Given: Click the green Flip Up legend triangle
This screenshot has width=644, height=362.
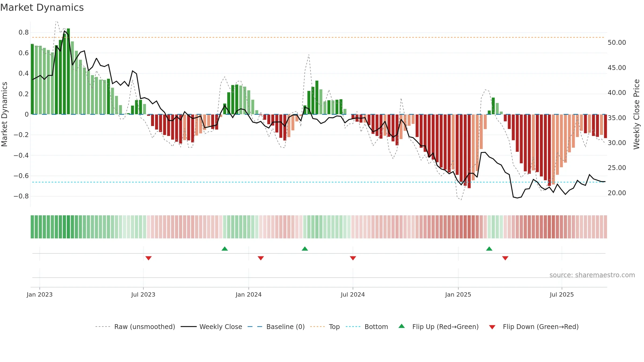Looking at the screenshot, I should [402, 326].
